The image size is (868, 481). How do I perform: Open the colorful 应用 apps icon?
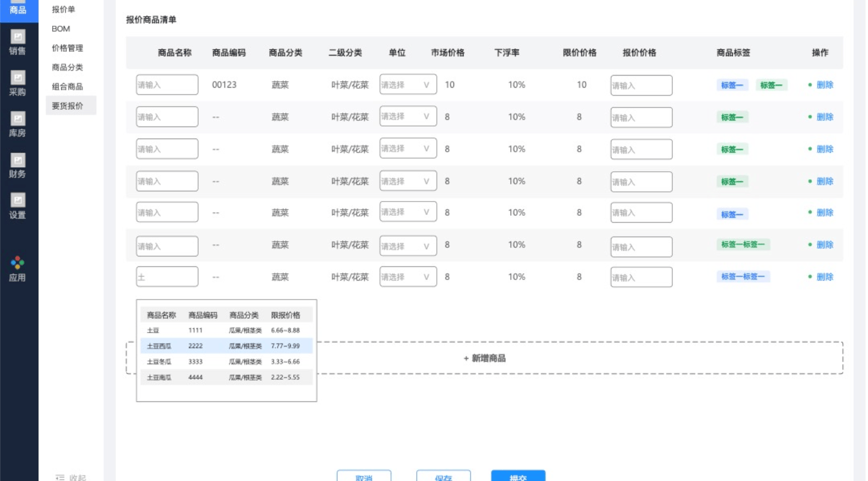[18, 263]
